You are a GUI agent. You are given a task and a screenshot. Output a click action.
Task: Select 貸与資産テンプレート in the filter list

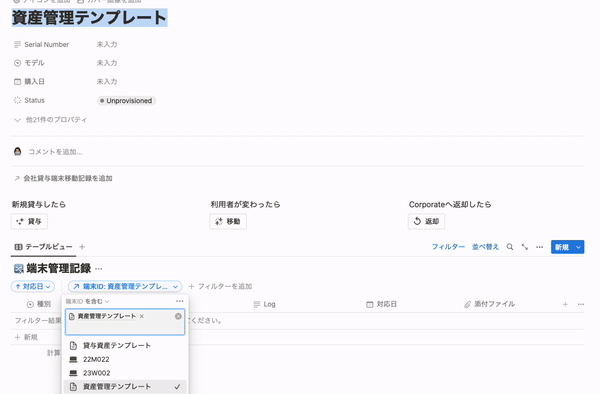[125, 345]
